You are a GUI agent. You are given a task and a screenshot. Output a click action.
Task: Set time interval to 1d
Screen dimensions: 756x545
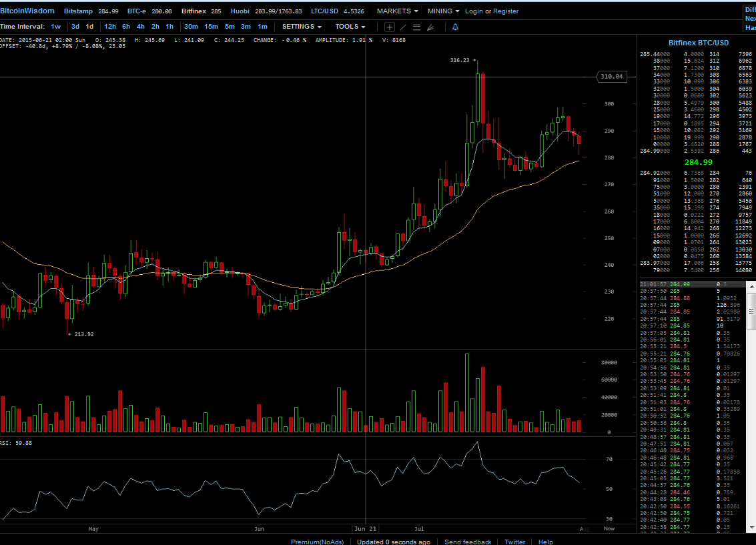pyautogui.click(x=89, y=27)
